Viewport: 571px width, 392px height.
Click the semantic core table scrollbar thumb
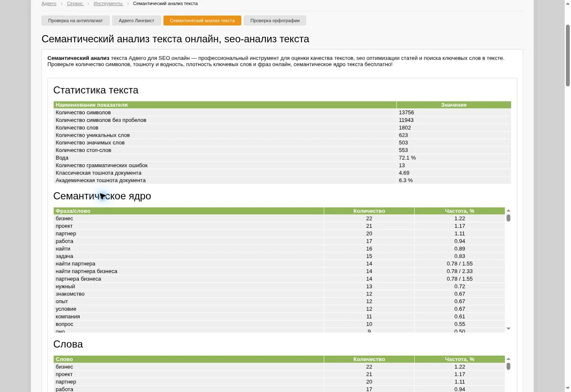click(x=508, y=218)
